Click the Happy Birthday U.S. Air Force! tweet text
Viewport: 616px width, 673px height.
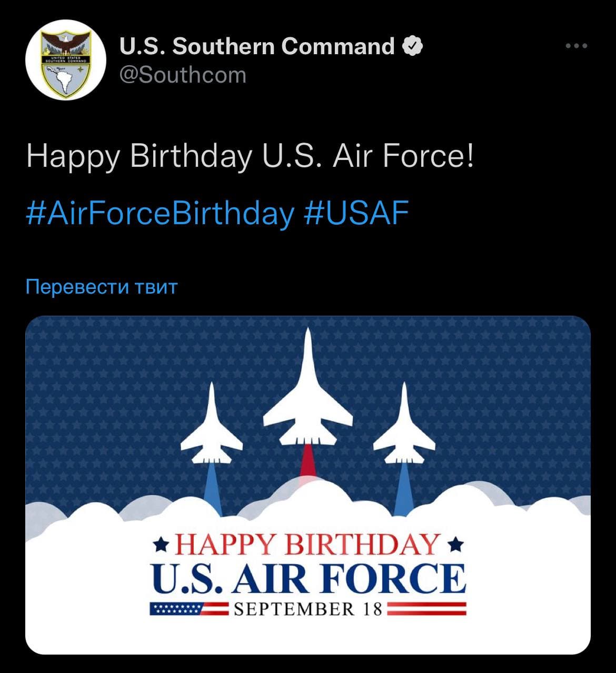(250, 156)
